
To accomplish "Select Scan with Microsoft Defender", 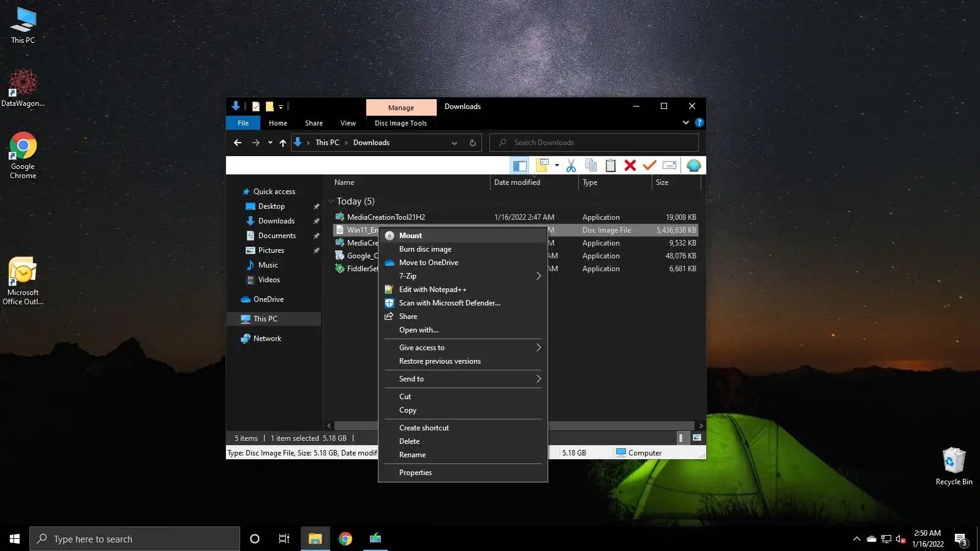I will pos(462,303).
